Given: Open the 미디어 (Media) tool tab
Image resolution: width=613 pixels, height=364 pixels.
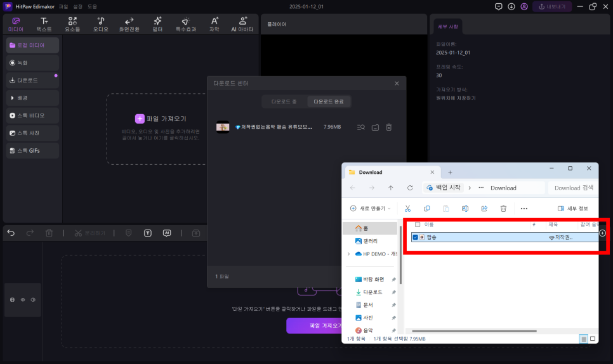Looking at the screenshot, I should click(x=16, y=24).
